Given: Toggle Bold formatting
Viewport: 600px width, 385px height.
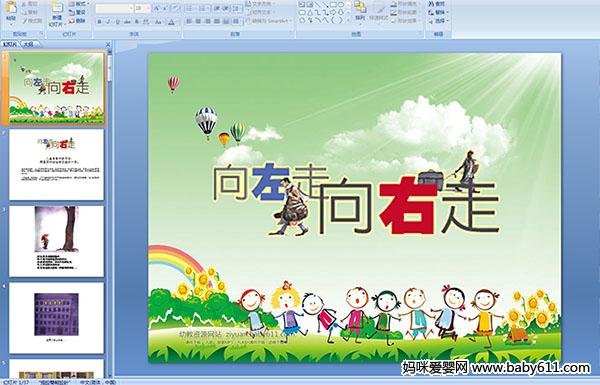Looking at the screenshot, I should (99, 22).
